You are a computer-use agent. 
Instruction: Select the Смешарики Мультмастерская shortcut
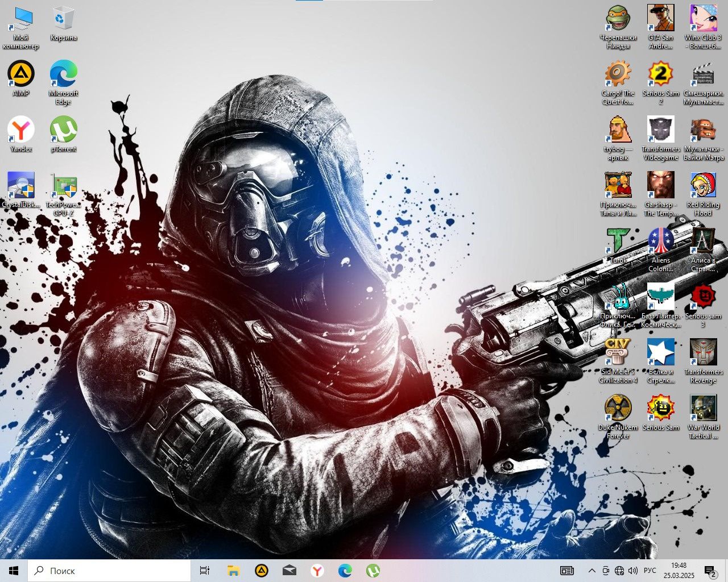[x=702, y=84]
